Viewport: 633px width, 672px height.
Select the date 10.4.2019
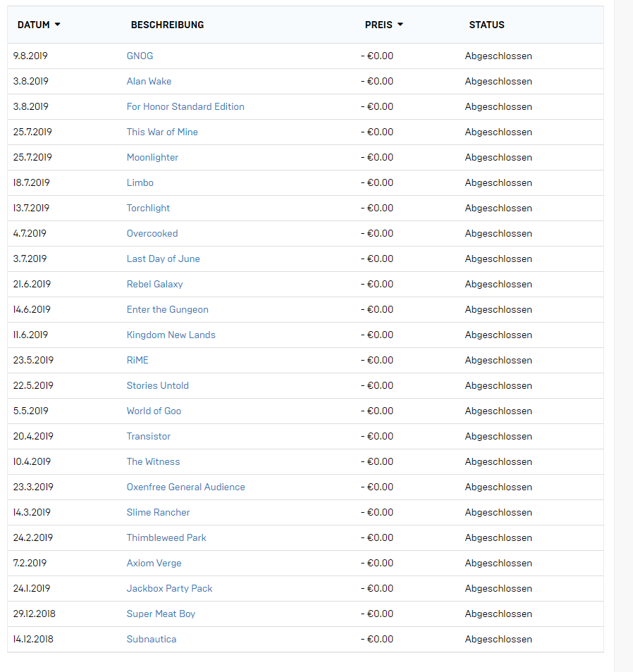(x=32, y=461)
